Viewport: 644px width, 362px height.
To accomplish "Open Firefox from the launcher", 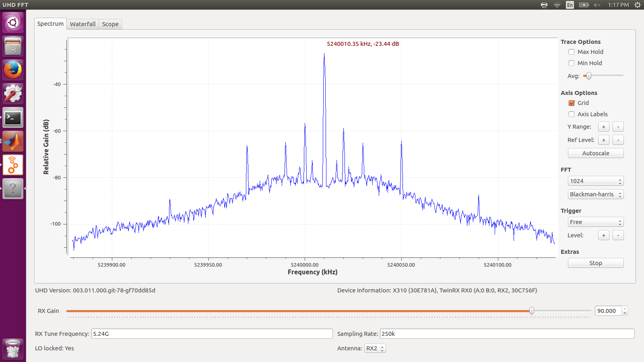I will (13, 70).
